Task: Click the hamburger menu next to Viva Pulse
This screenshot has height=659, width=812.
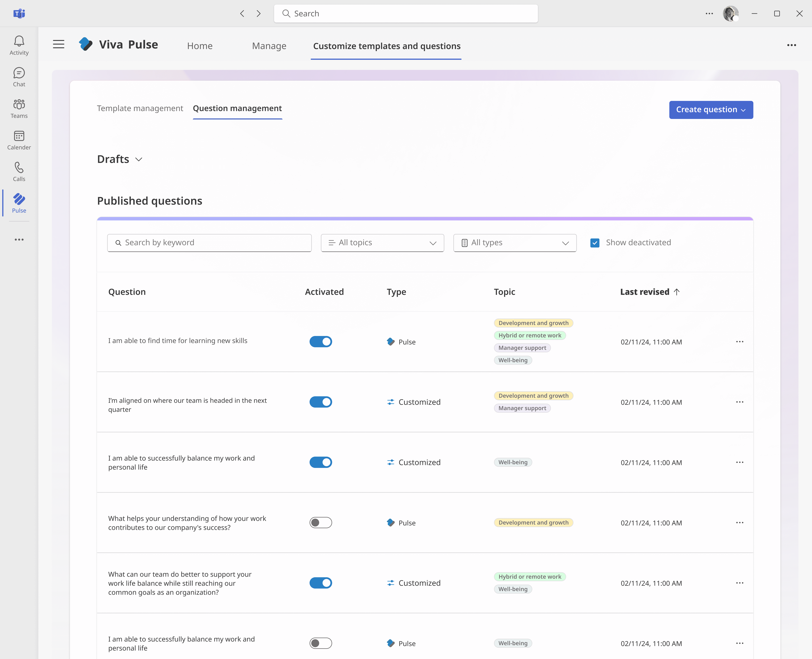Action: click(59, 44)
